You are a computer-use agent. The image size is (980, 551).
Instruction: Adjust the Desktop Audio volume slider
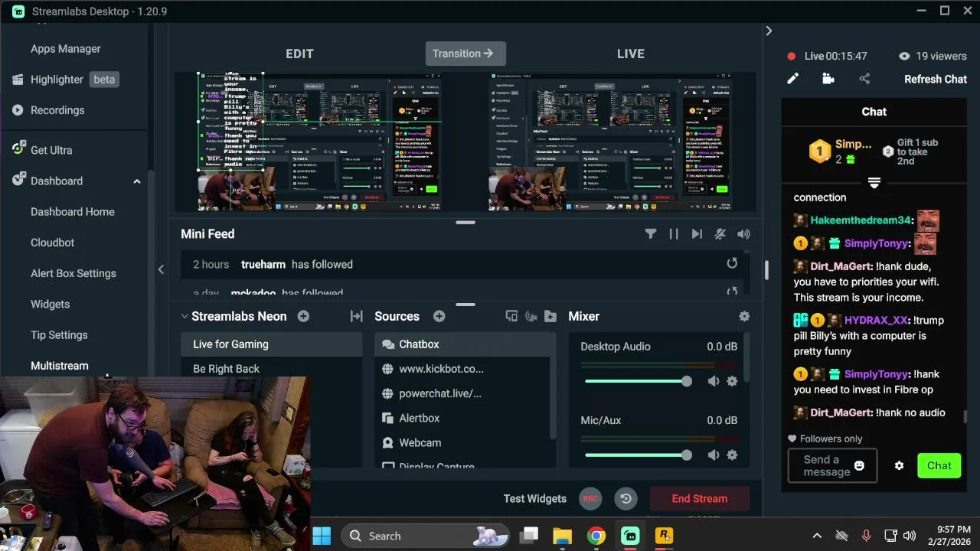click(638, 381)
